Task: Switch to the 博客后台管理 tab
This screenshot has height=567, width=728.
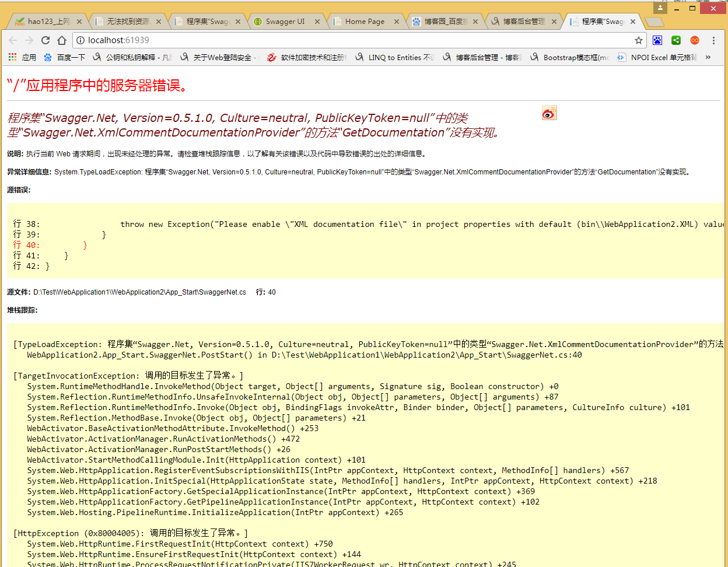Action: 523,22
